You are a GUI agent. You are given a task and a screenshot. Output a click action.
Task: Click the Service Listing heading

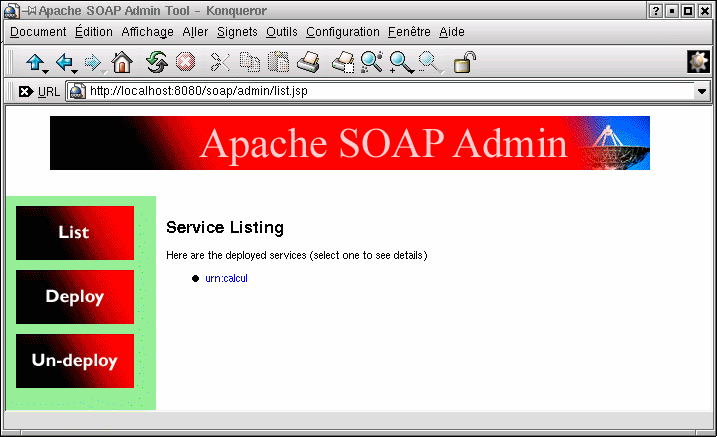tap(225, 227)
